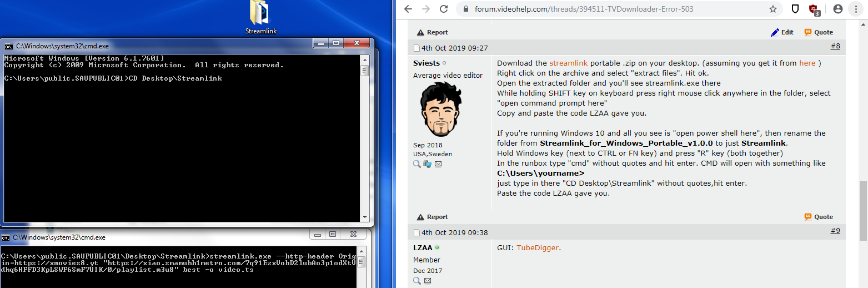Click lower cmd window scrollbar thumb

point(362,262)
